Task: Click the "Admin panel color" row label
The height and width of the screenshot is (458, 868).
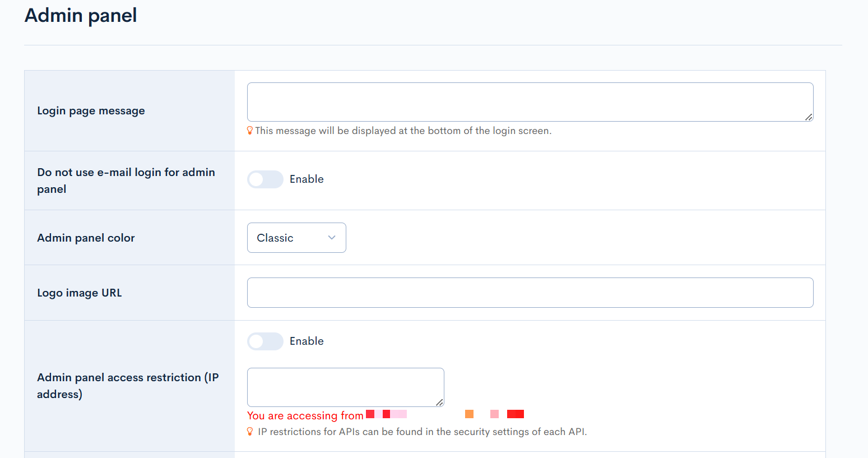Action: pyautogui.click(x=86, y=238)
